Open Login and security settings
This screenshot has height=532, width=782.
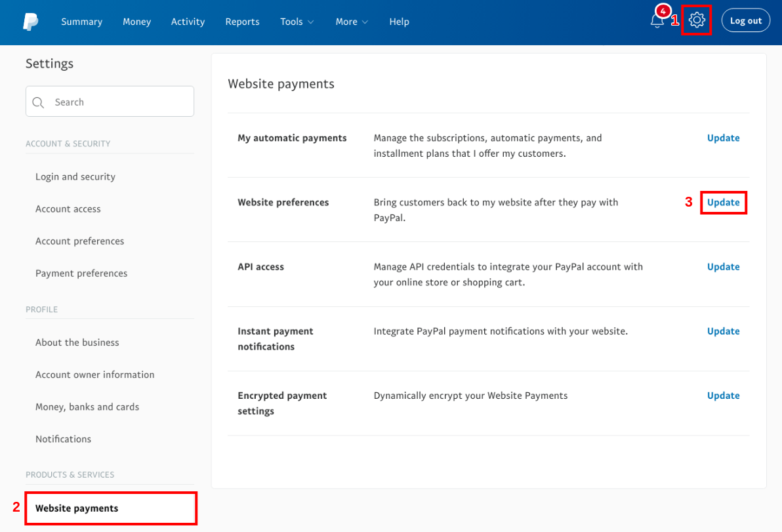point(75,177)
